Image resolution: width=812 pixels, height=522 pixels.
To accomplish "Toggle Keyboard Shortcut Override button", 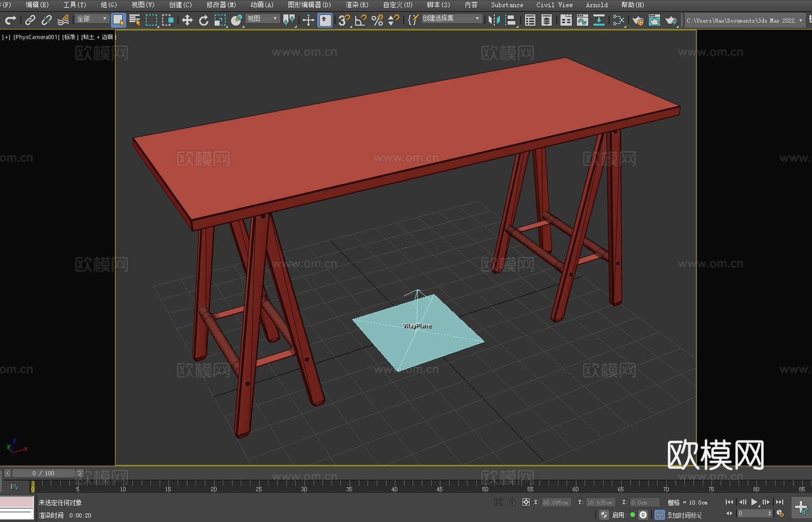I will 325,20.
